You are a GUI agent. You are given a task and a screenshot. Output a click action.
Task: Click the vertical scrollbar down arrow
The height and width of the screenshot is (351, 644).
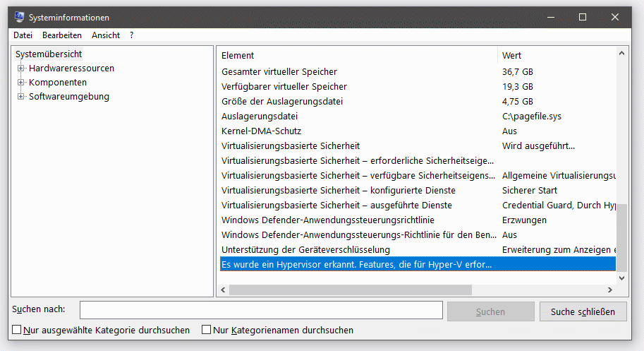click(622, 278)
